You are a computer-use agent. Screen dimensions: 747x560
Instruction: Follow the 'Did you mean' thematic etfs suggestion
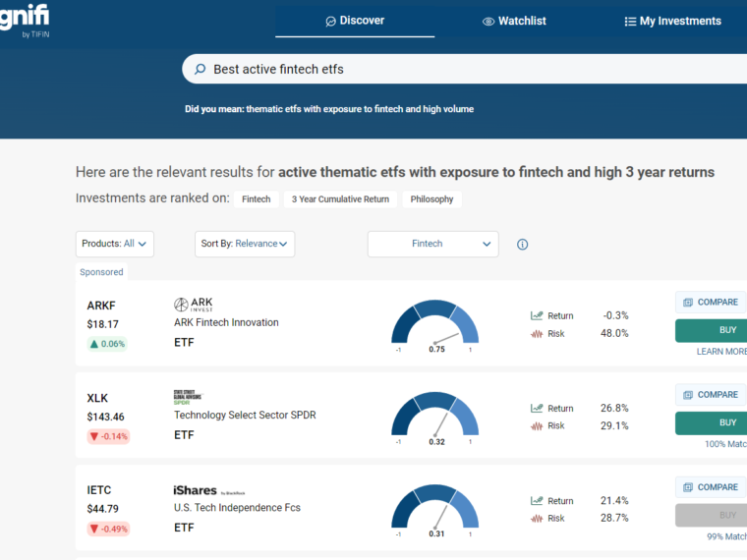360,109
